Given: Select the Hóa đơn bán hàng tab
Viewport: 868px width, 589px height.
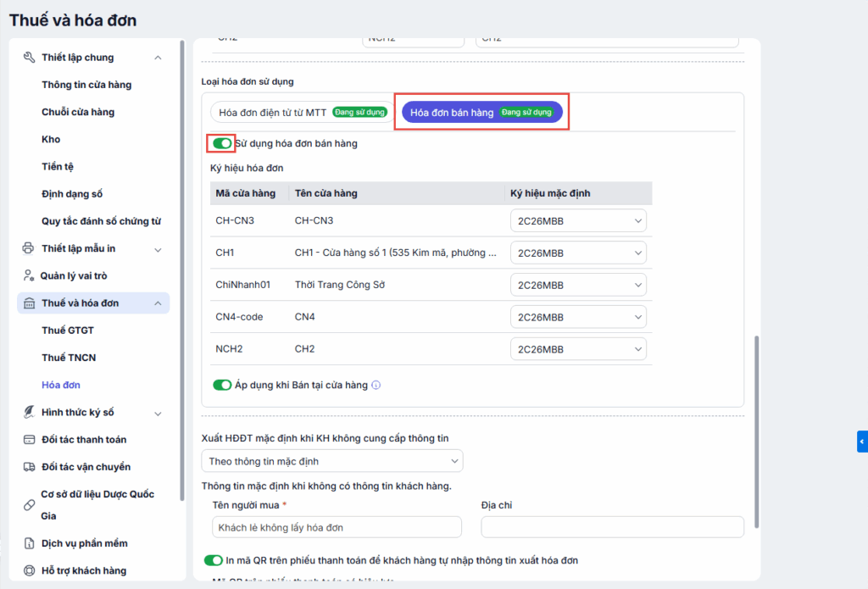Looking at the screenshot, I should click(x=481, y=113).
